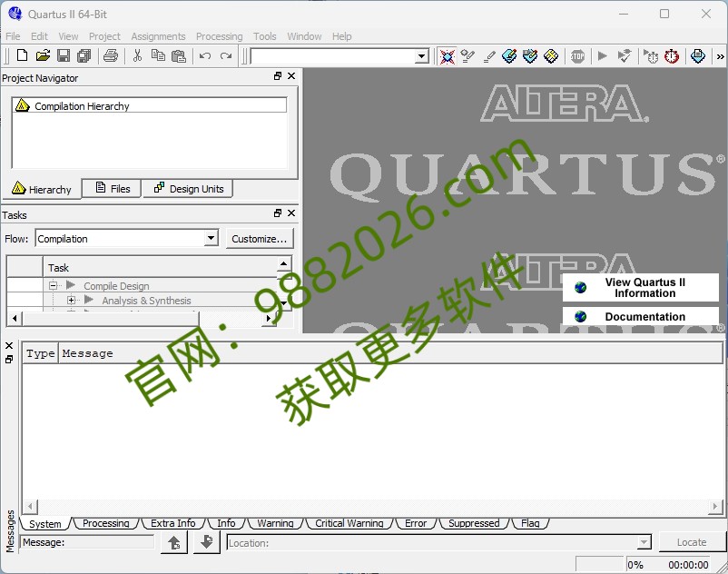Click the Save All icon

(84, 55)
